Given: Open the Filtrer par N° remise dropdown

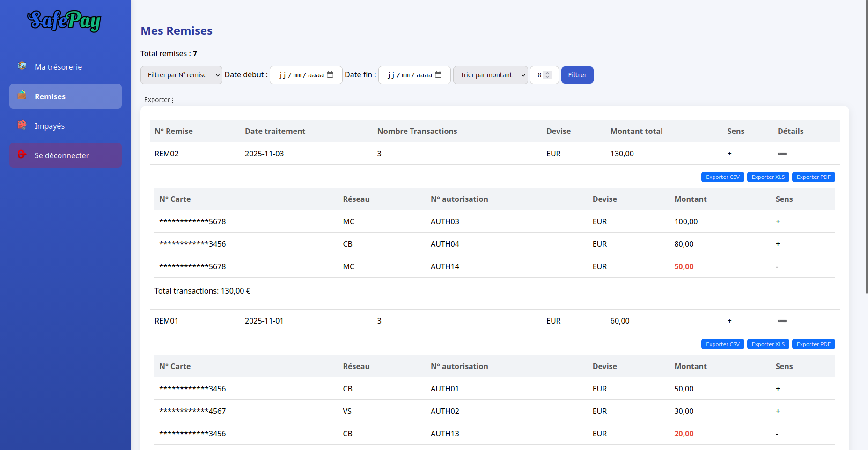Looking at the screenshot, I should click(x=181, y=75).
